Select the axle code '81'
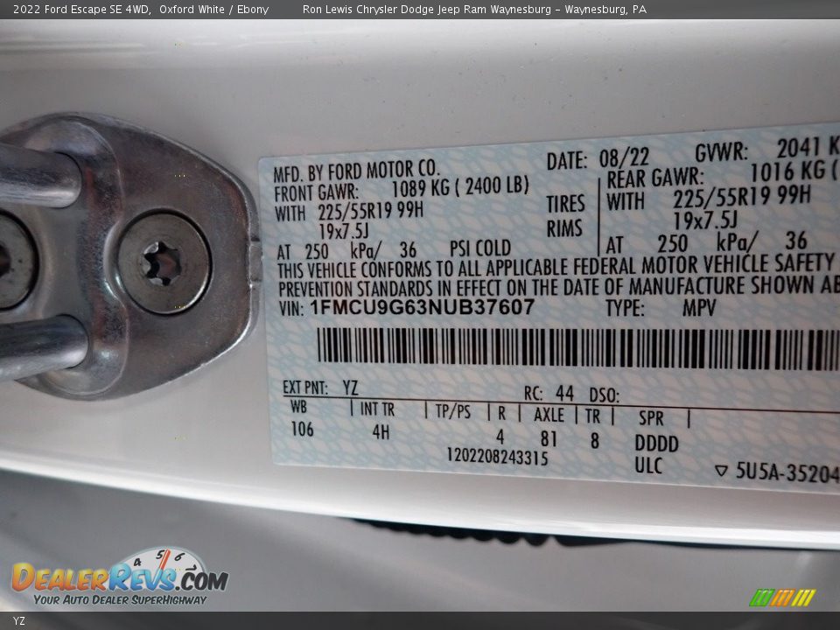 pyautogui.click(x=549, y=439)
